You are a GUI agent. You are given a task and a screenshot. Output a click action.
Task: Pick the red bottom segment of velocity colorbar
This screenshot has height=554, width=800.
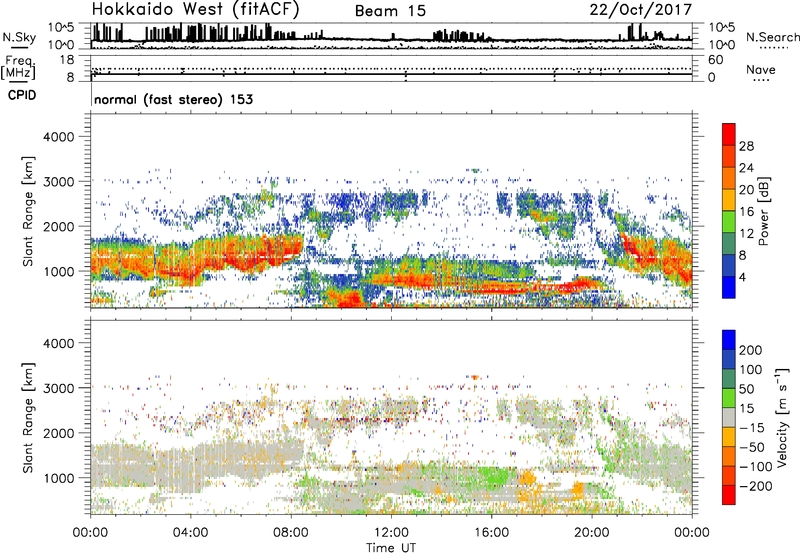729,495
